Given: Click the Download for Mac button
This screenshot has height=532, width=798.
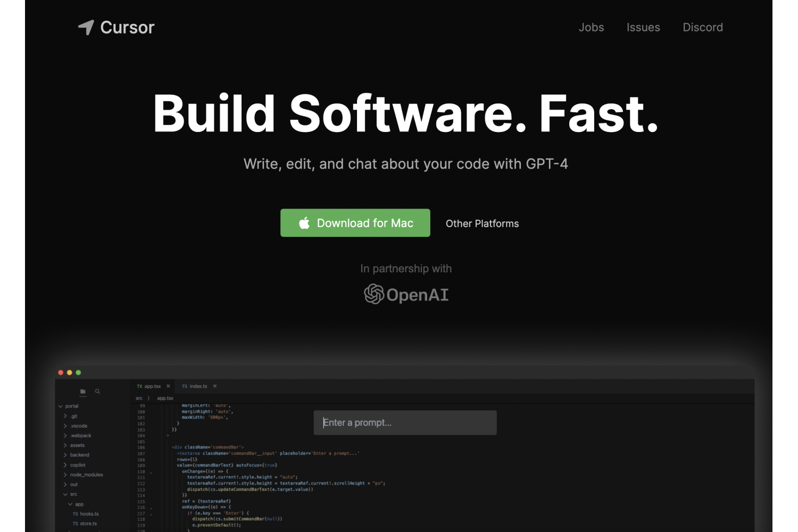Looking at the screenshot, I should click(355, 223).
